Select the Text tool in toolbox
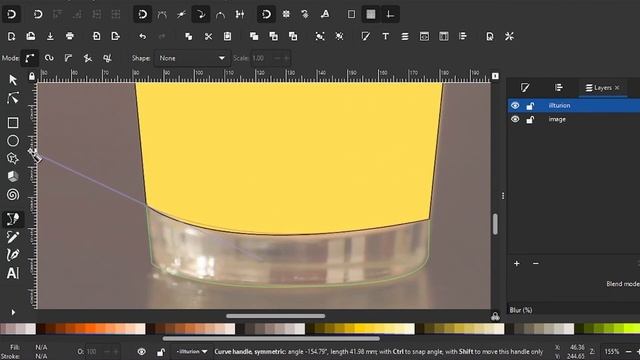Image resolution: width=640 pixels, height=360 pixels. pyautogui.click(x=13, y=273)
